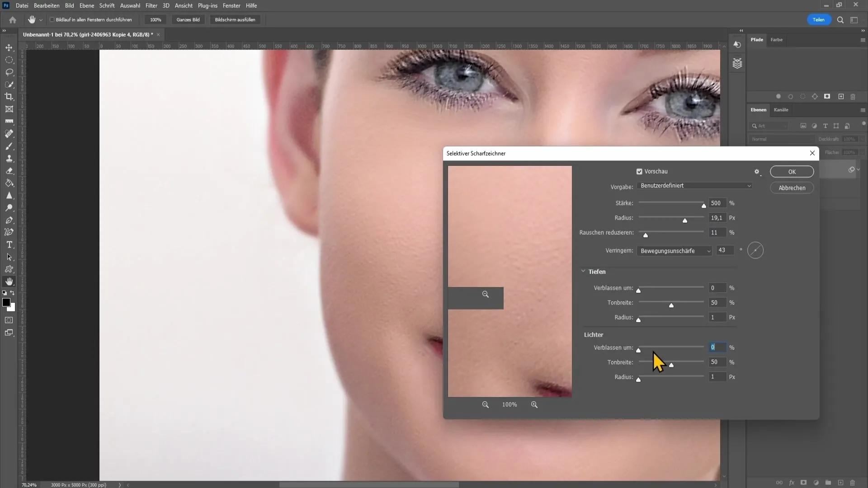This screenshot has width=868, height=488.
Task: Open the Datei menu
Action: (x=22, y=5)
